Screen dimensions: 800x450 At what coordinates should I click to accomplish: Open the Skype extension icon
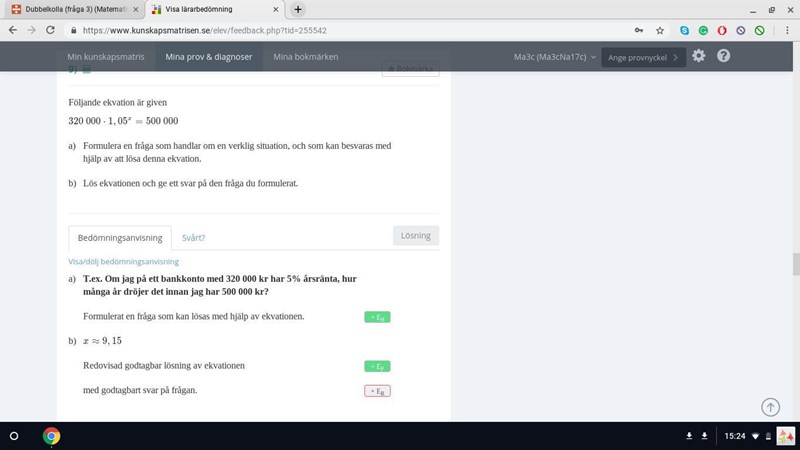click(684, 30)
